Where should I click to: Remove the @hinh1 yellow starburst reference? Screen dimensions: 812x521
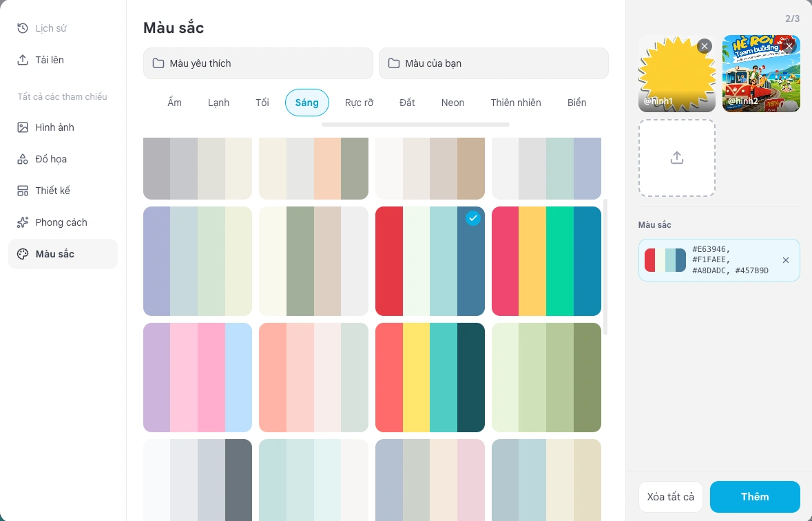click(x=705, y=46)
